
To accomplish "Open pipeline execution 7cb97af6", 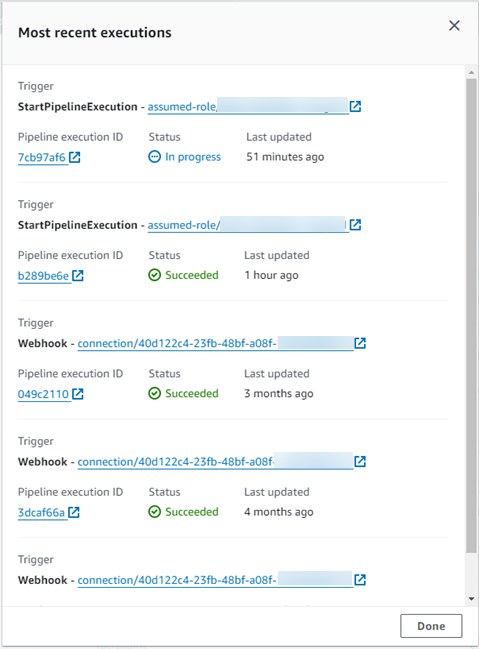I will (x=41, y=157).
